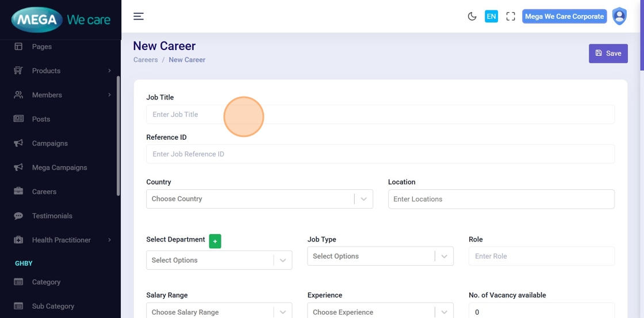Image resolution: width=644 pixels, height=318 pixels.
Task: Click the hamburger menu icon
Action: [139, 16]
